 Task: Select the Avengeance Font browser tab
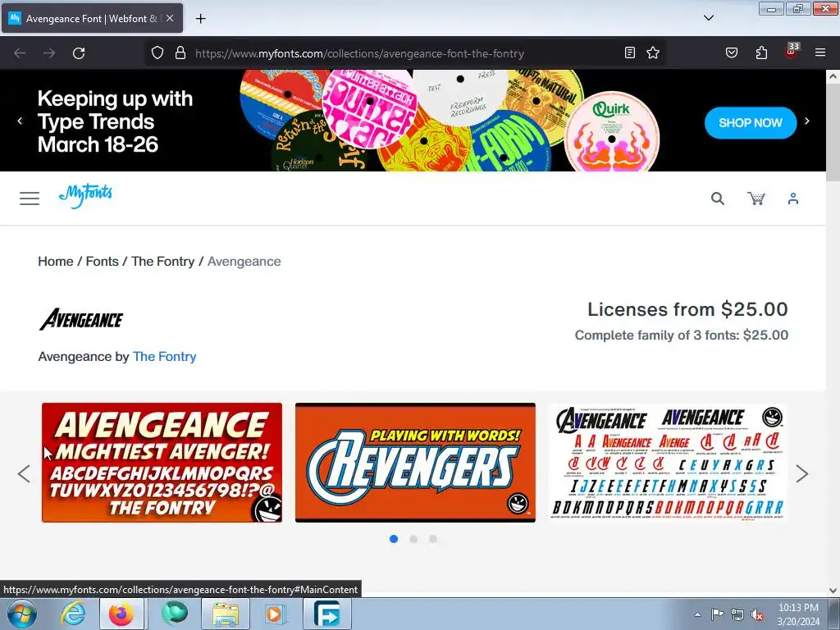(x=92, y=18)
